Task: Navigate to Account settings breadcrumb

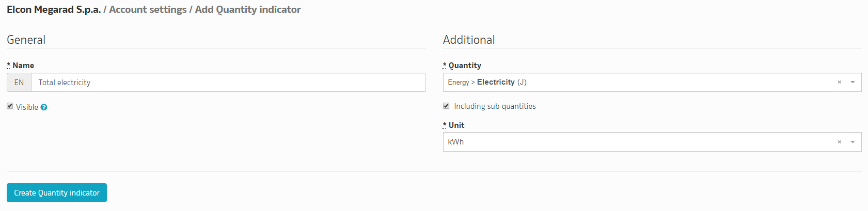Action: (x=148, y=10)
